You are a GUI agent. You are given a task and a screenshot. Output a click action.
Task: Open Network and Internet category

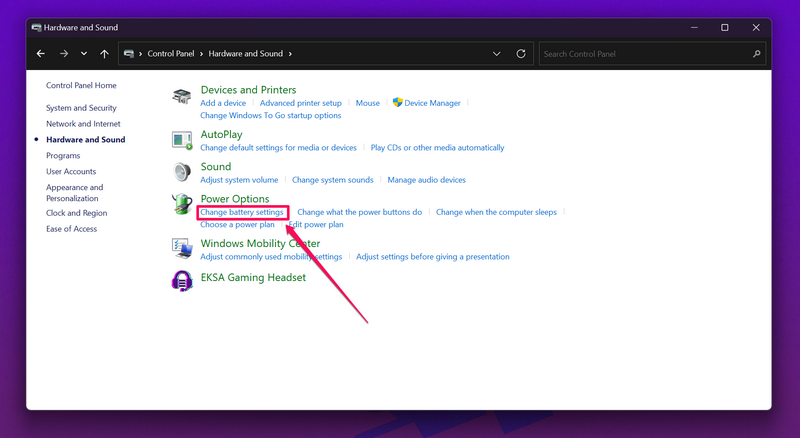click(x=83, y=124)
